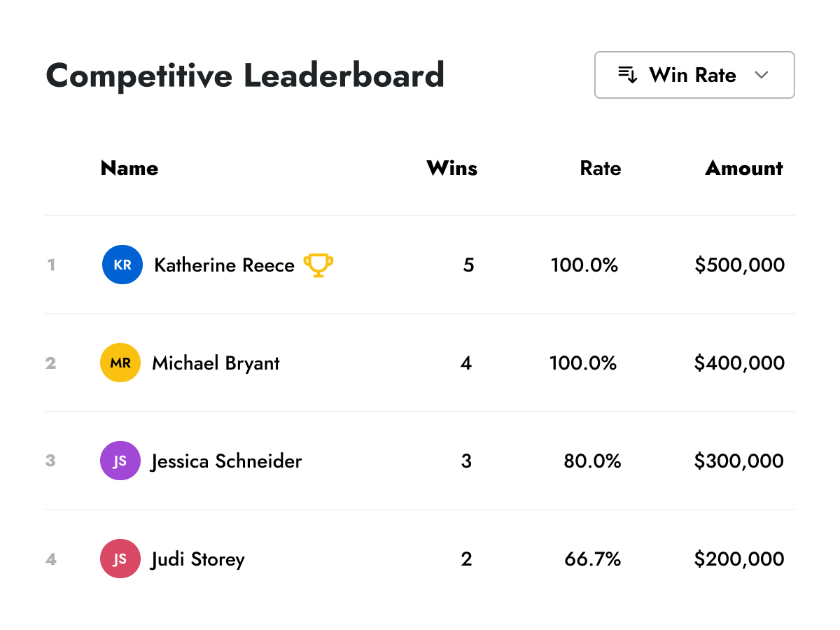Open Michael Bryant's name link

click(216, 363)
